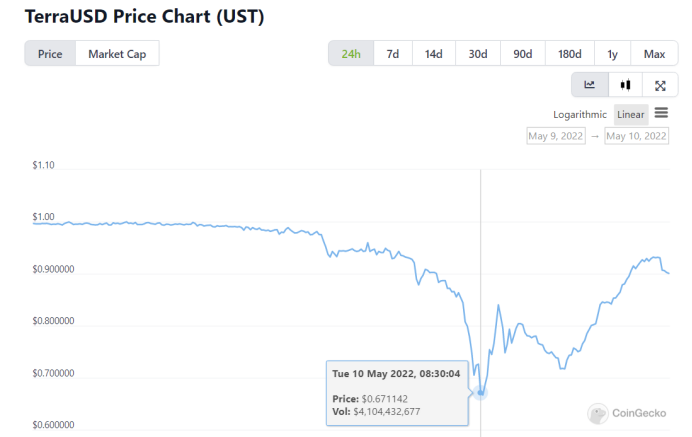Screen dimensions: 692x437
Task: Select the Market Cap tab
Action: click(117, 54)
